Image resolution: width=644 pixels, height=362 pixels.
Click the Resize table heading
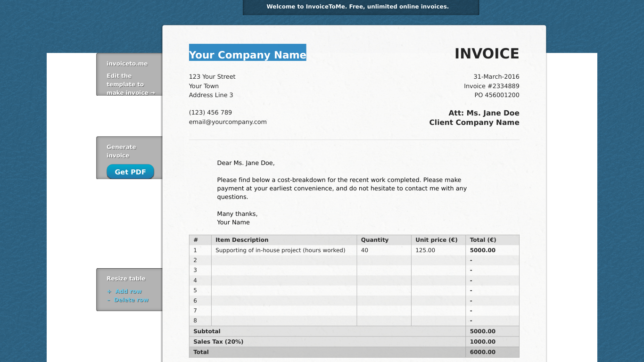click(126, 279)
